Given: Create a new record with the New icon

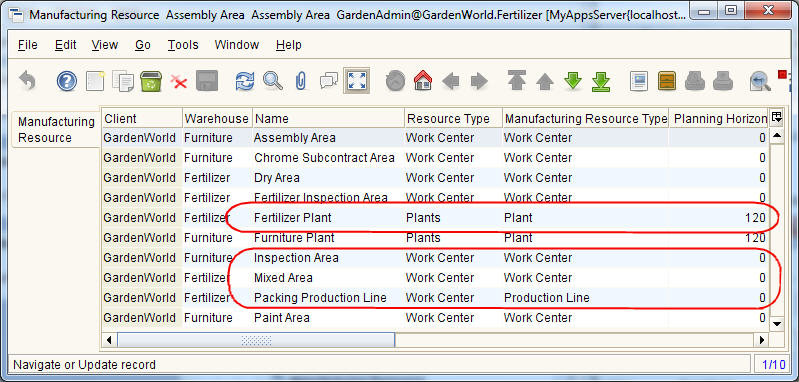Looking at the screenshot, I should coord(95,81).
